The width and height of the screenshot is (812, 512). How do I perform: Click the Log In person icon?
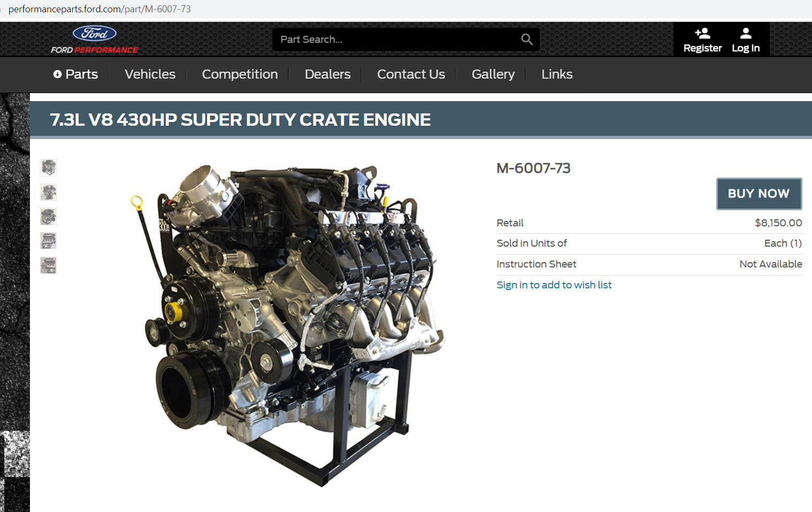coord(746,34)
